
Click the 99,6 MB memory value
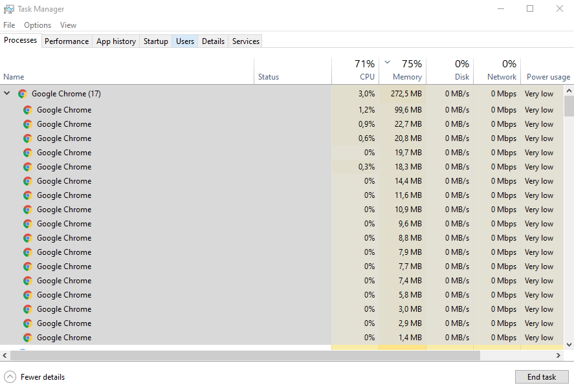click(x=408, y=110)
